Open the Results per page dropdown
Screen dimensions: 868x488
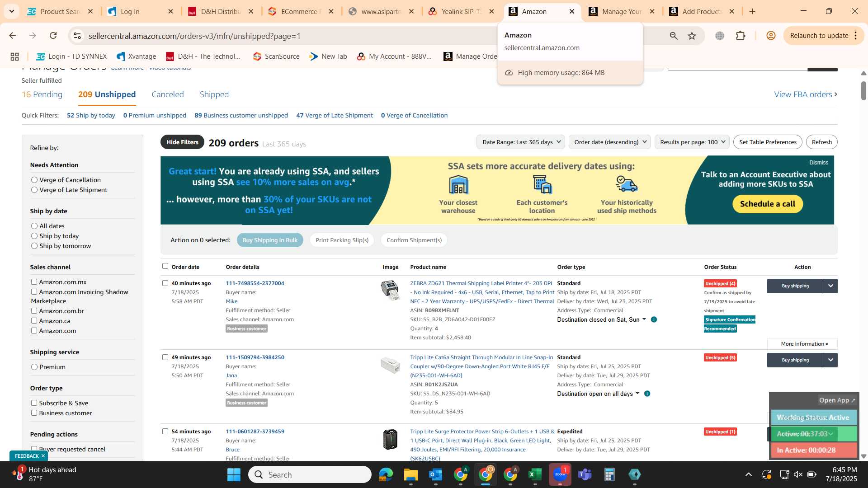tap(692, 142)
